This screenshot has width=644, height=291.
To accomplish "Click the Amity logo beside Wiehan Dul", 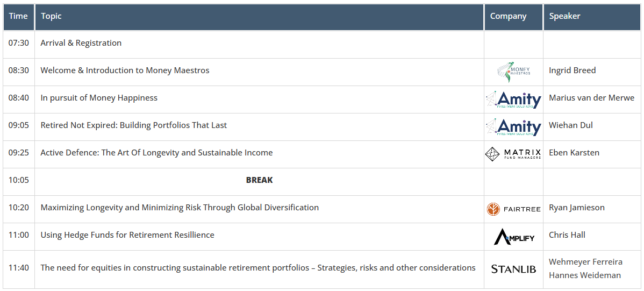I will point(513,127).
